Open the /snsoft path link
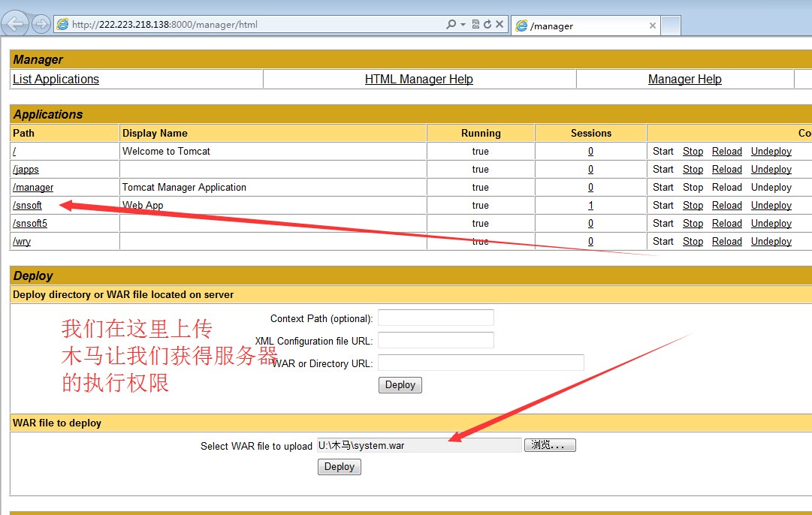This screenshot has height=515, width=812. click(x=28, y=206)
